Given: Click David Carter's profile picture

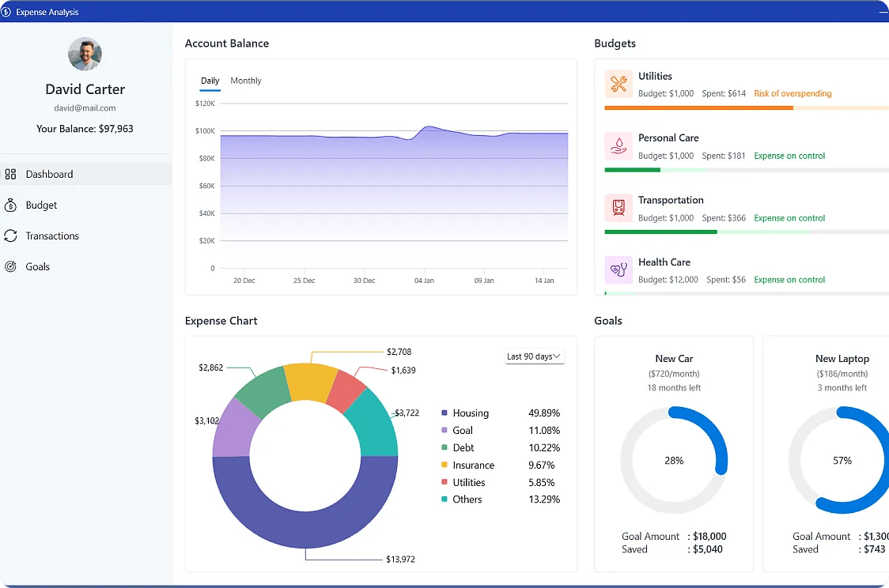Looking at the screenshot, I should coord(85,54).
